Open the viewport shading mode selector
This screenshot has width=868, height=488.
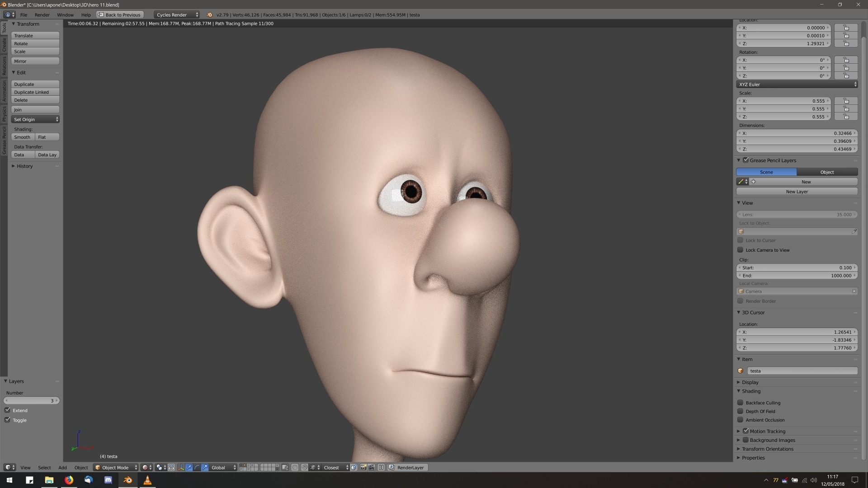[x=146, y=468]
